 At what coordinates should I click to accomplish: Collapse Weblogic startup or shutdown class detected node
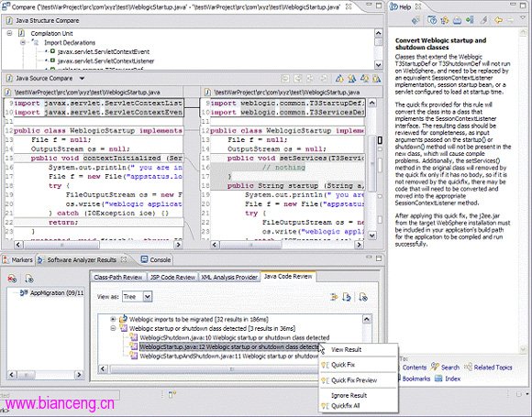click(x=113, y=328)
